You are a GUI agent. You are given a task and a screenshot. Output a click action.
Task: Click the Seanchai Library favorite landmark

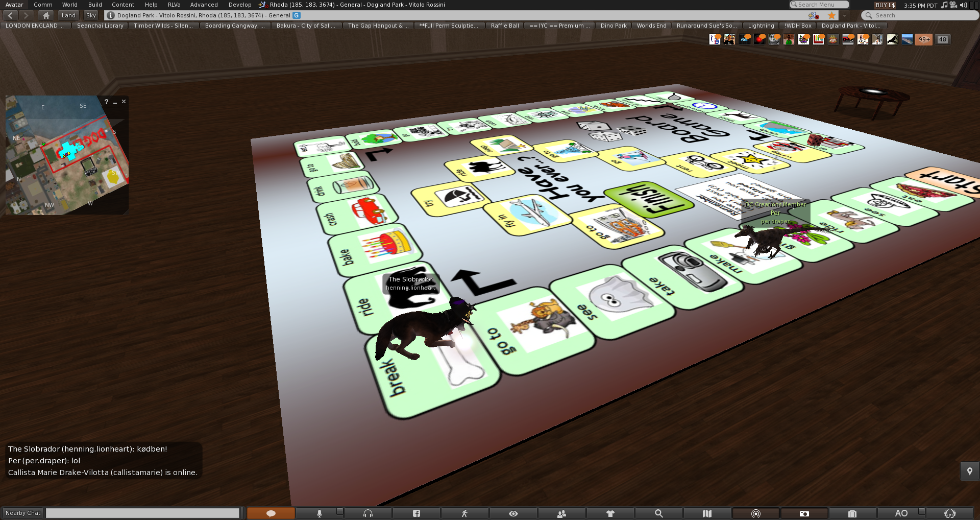coord(100,26)
